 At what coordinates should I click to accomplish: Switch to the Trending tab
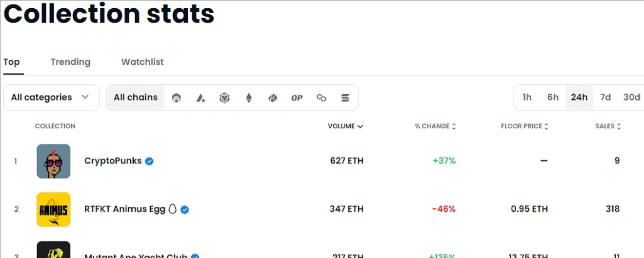pos(70,62)
